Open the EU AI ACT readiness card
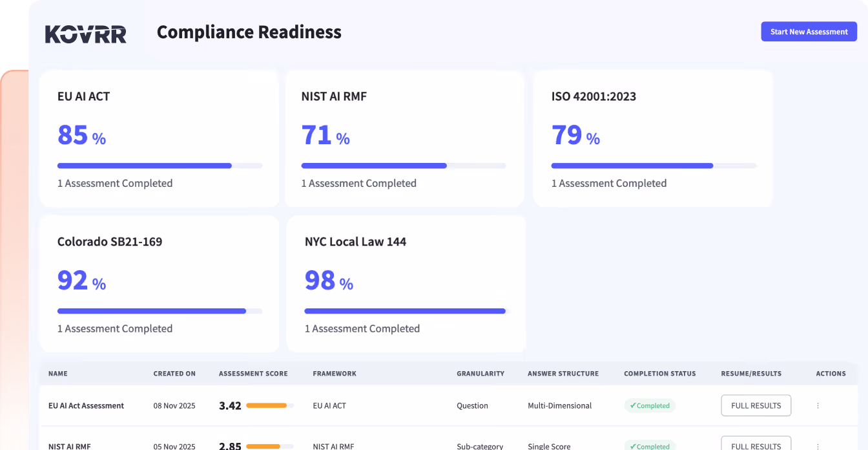 pyautogui.click(x=159, y=138)
